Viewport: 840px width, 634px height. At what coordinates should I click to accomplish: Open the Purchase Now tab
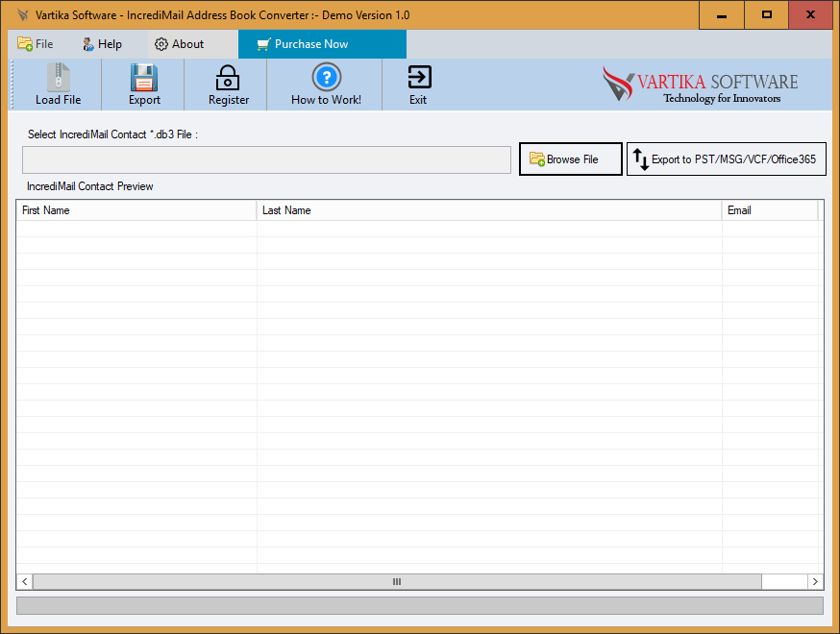coord(322,44)
